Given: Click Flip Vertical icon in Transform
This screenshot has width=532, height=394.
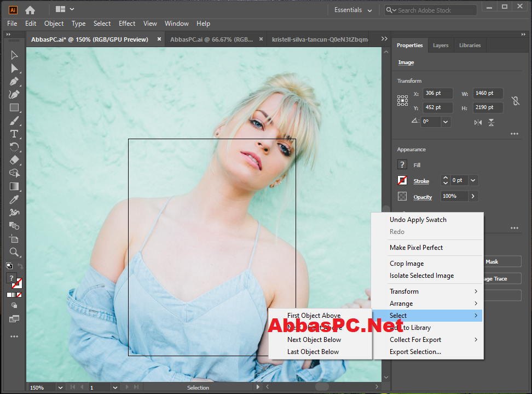Looking at the screenshot, I should click(491, 122).
